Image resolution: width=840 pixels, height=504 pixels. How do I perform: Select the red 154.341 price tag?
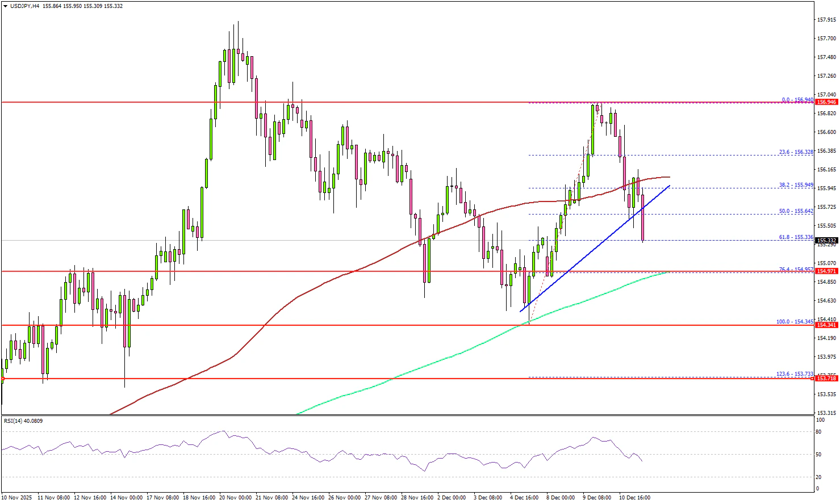(x=826, y=325)
